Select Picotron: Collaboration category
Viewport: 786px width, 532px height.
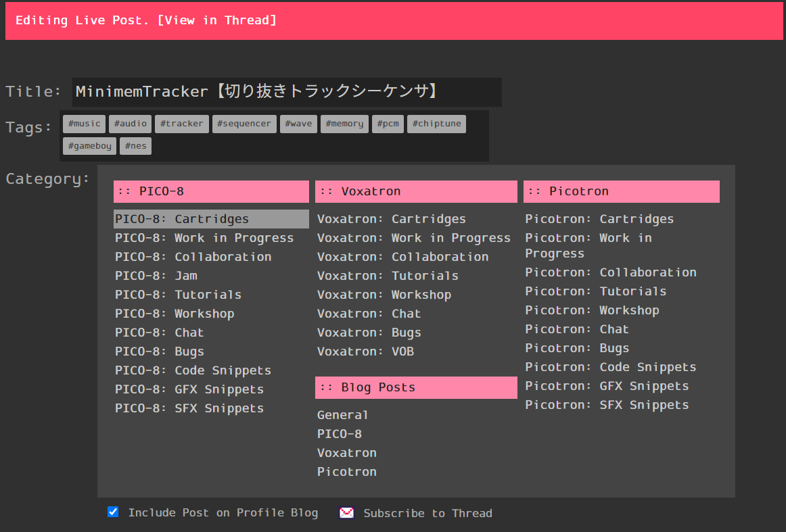[611, 272]
